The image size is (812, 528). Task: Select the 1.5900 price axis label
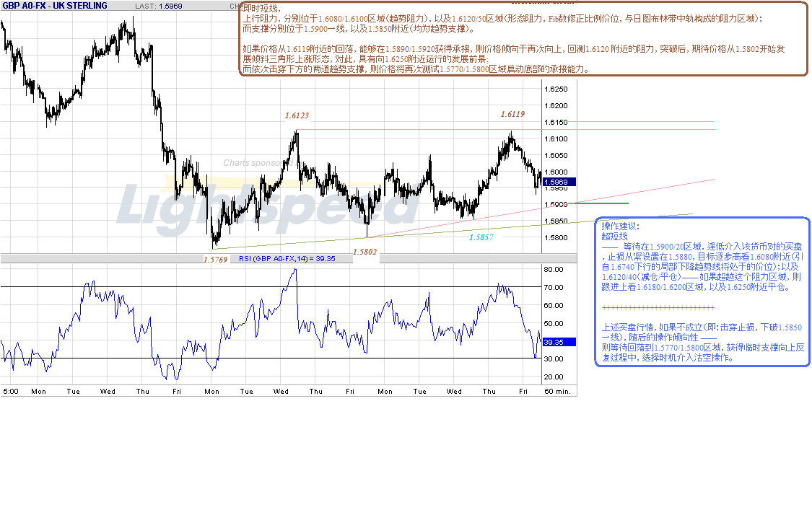pos(556,204)
